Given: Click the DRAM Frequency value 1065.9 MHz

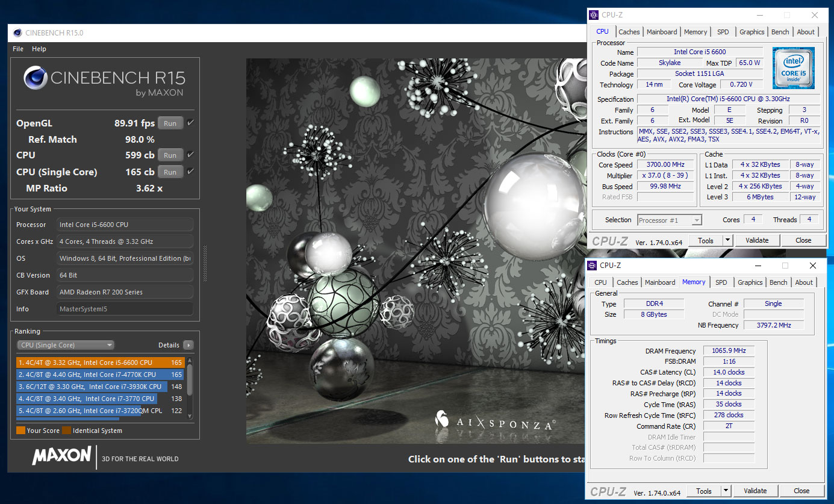Looking at the screenshot, I should (x=729, y=351).
